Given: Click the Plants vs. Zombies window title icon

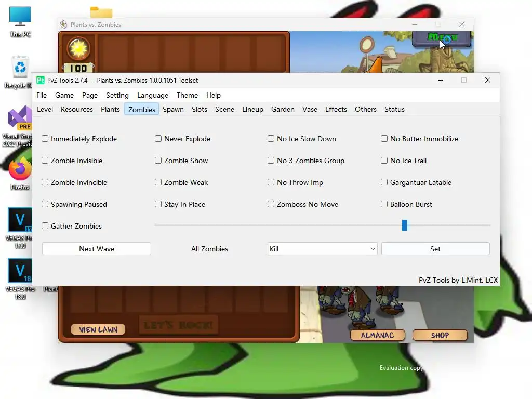Looking at the screenshot, I should [x=63, y=24].
